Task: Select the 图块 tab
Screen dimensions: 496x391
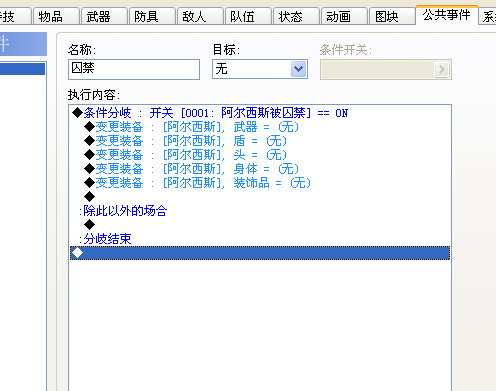Action: [392, 16]
